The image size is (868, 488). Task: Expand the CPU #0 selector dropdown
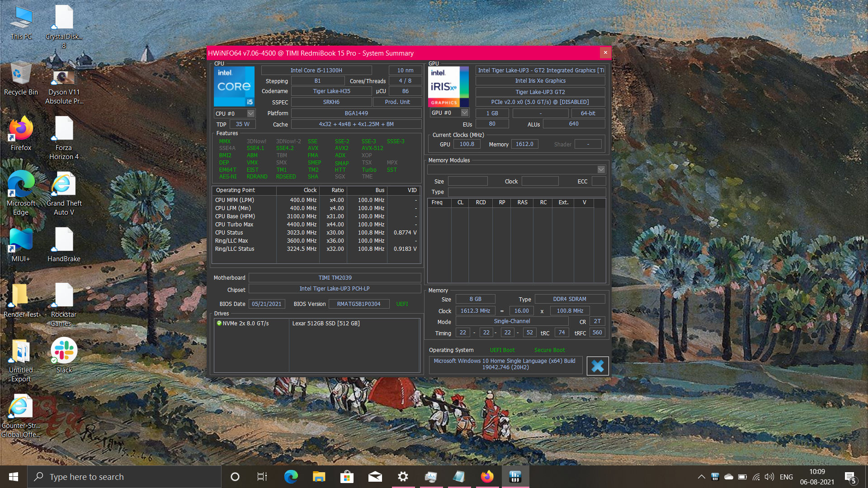[x=251, y=113]
